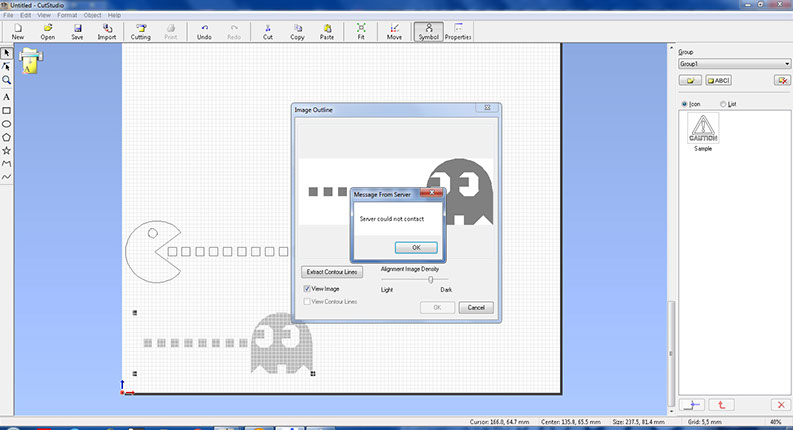Image resolution: width=793 pixels, height=430 pixels.
Task: Open the File menu
Action: click(x=9, y=15)
